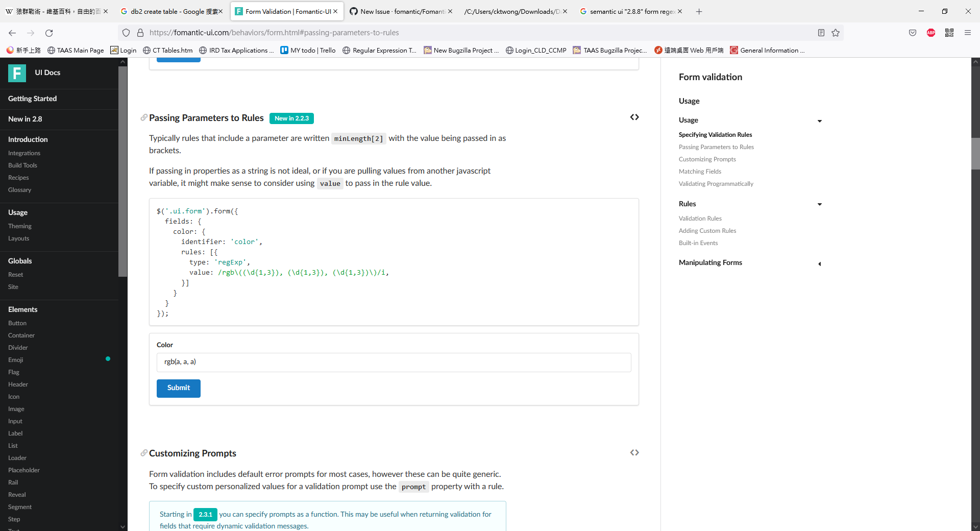Switch to the New Issue GitHub tab
980x531 pixels.
tap(401, 11)
